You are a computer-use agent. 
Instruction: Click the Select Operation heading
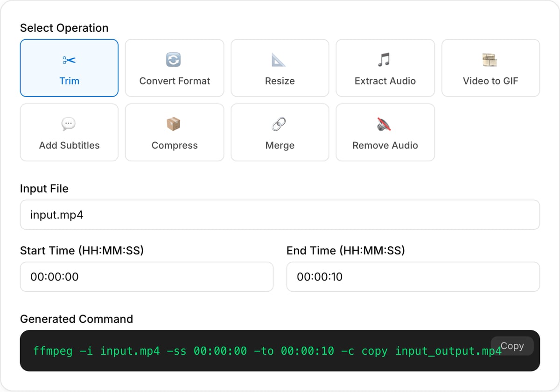(64, 28)
